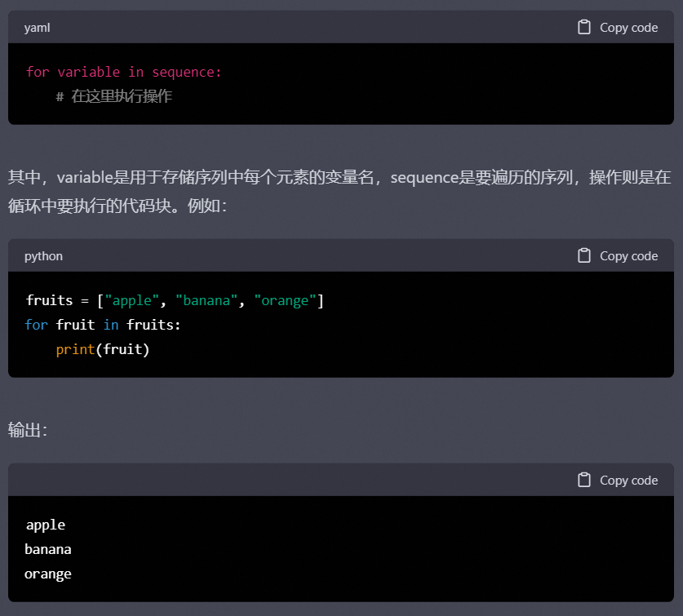This screenshot has height=616, width=683.
Task: Click the Chinese comment line in yaml block
Action: pos(114,96)
